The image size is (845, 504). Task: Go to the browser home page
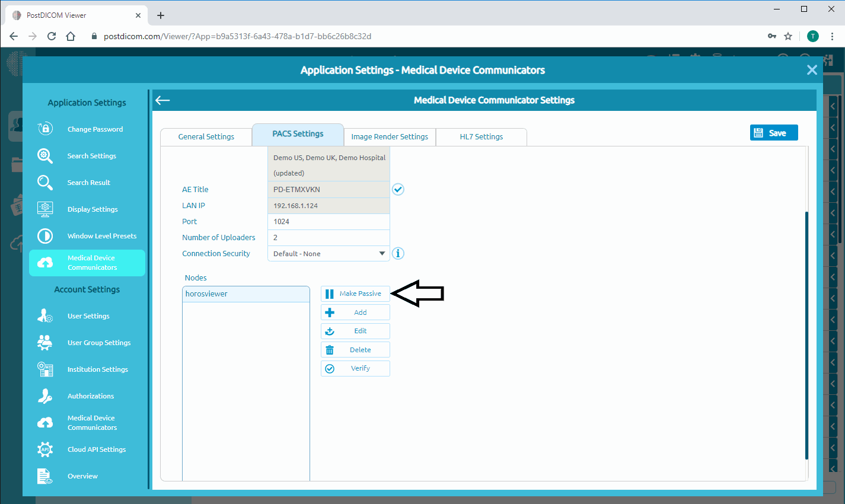point(71,36)
